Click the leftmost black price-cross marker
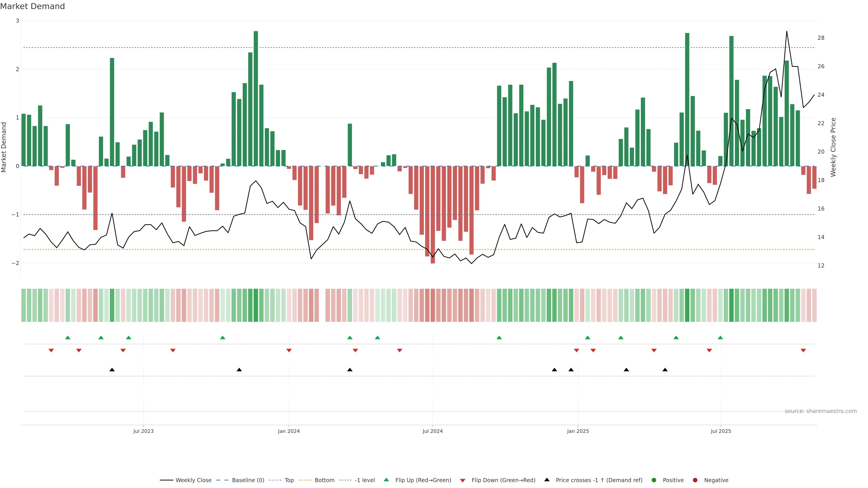The width and height of the screenshot is (868, 488). [x=112, y=370]
